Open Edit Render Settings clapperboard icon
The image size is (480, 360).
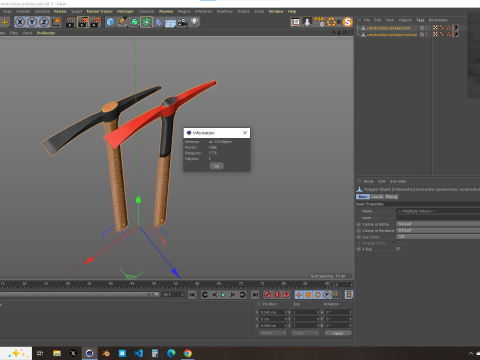click(95, 22)
